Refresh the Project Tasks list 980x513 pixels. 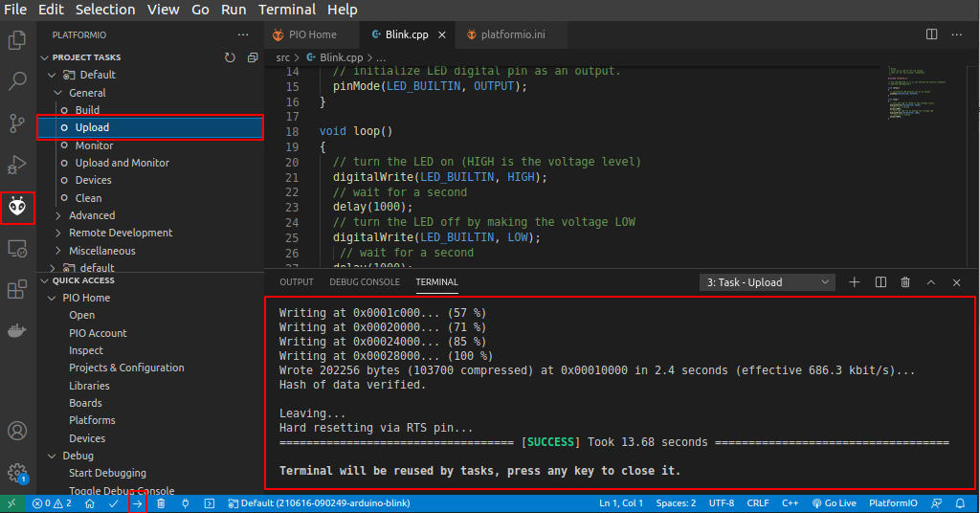(x=230, y=57)
